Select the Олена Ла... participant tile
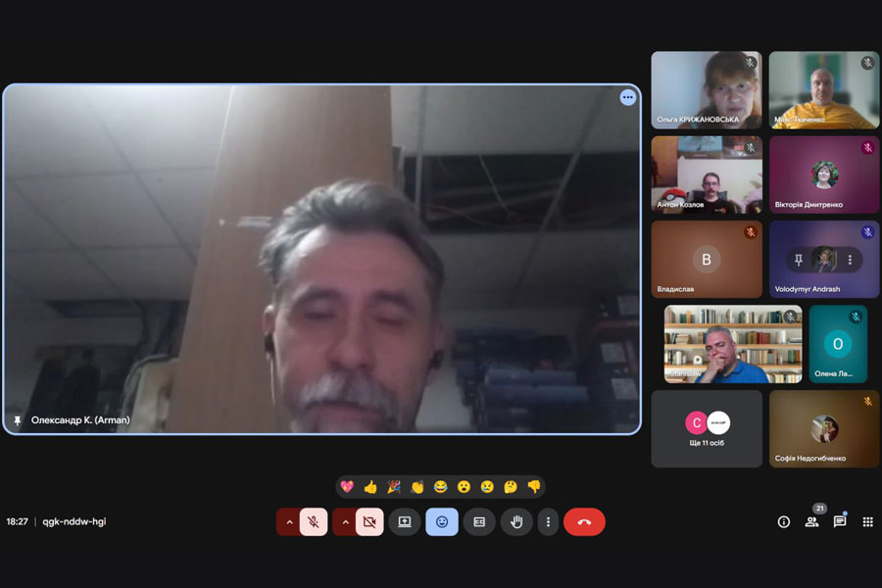Viewport: 882px width, 588px height. pyautogui.click(x=838, y=344)
